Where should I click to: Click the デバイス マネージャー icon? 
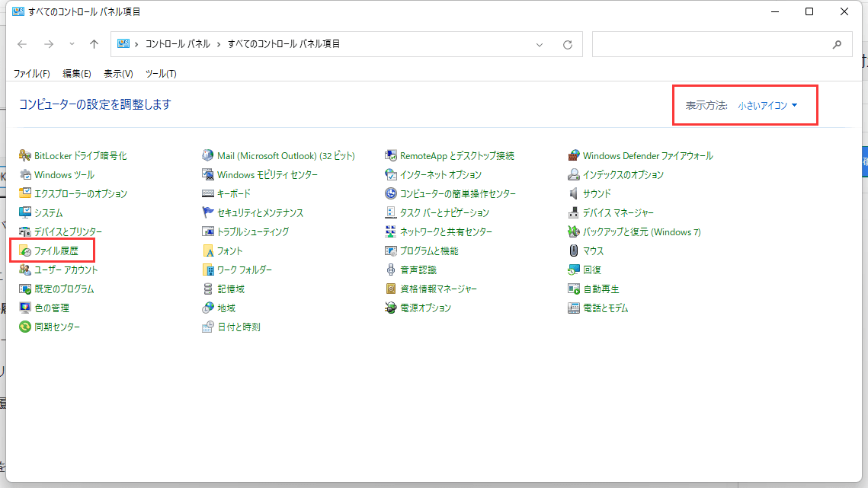tap(574, 212)
